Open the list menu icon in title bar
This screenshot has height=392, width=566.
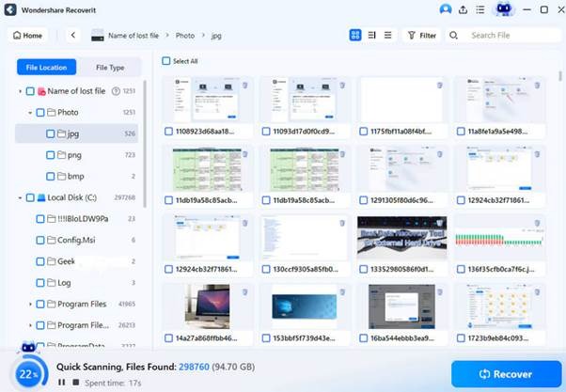[480, 9]
